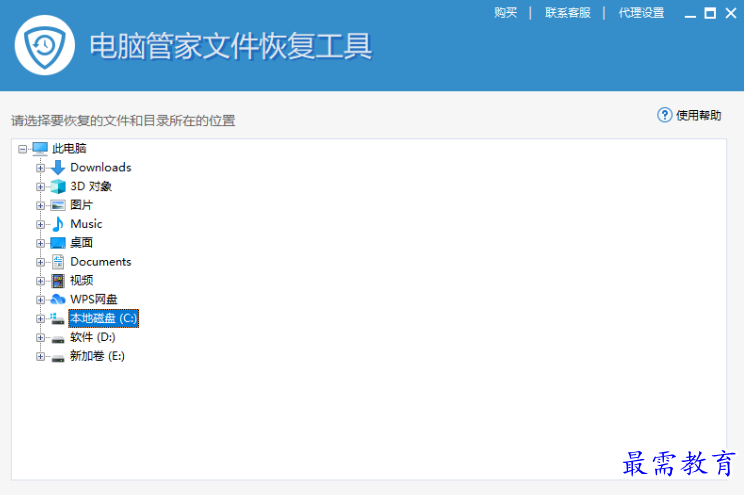Open 代理设置 proxy settings
The image size is (744, 495).
641,13
